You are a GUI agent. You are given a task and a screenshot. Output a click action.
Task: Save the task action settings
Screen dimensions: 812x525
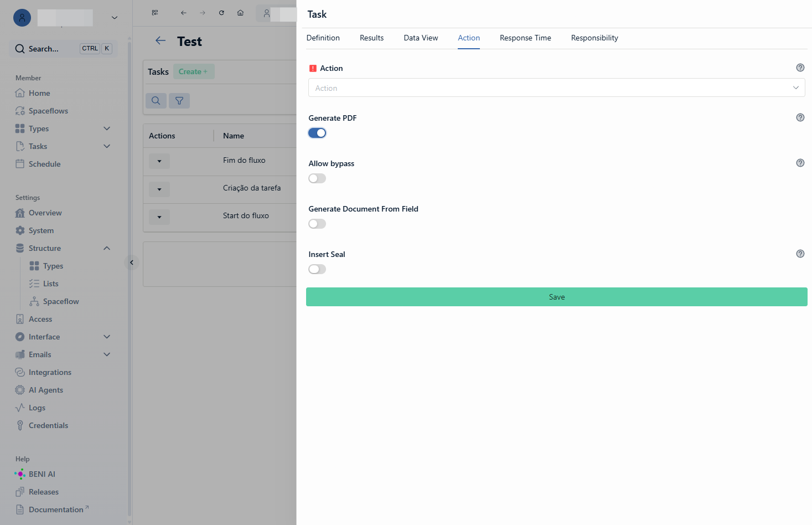[x=557, y=297]
